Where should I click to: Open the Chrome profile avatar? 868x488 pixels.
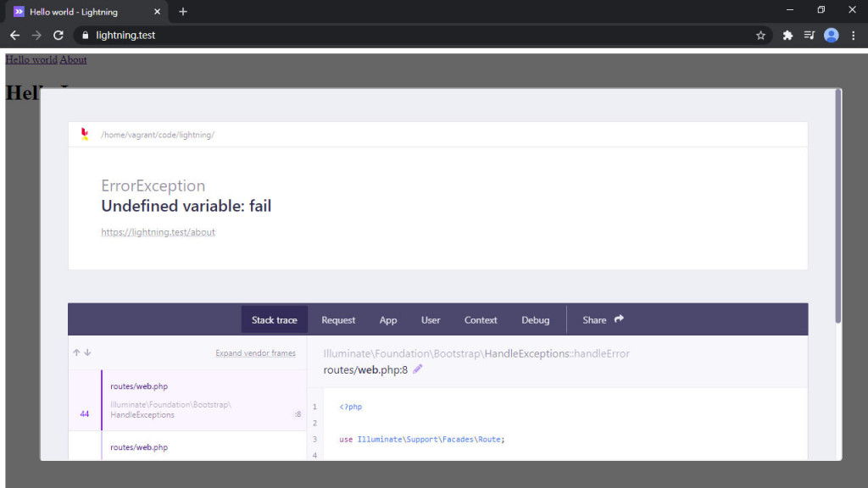tap(831, 36)
